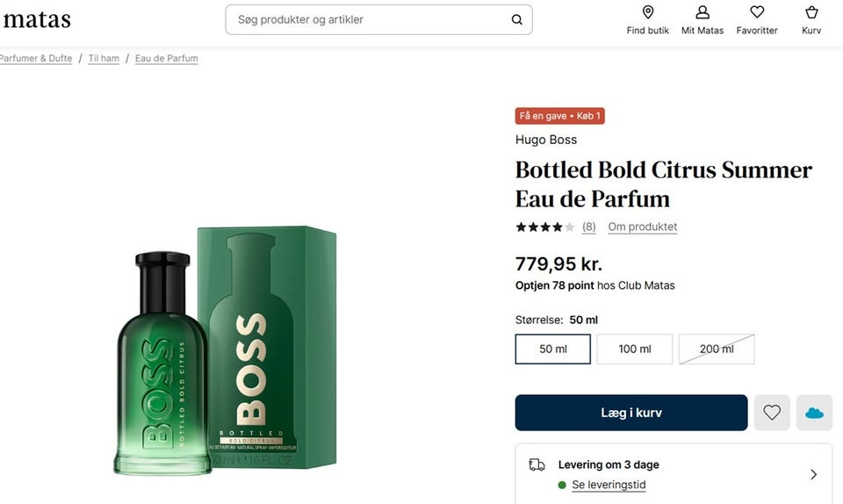The height and width of the screenshot is (504, 843).
Task: Click the star rating review count
Action: [x=588, y=227]
